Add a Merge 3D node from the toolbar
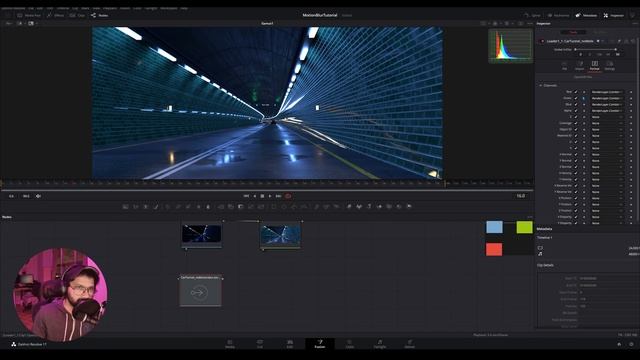The width and height of the screenshot is (640, 360). pyautogui.click(x=380, y=207)
